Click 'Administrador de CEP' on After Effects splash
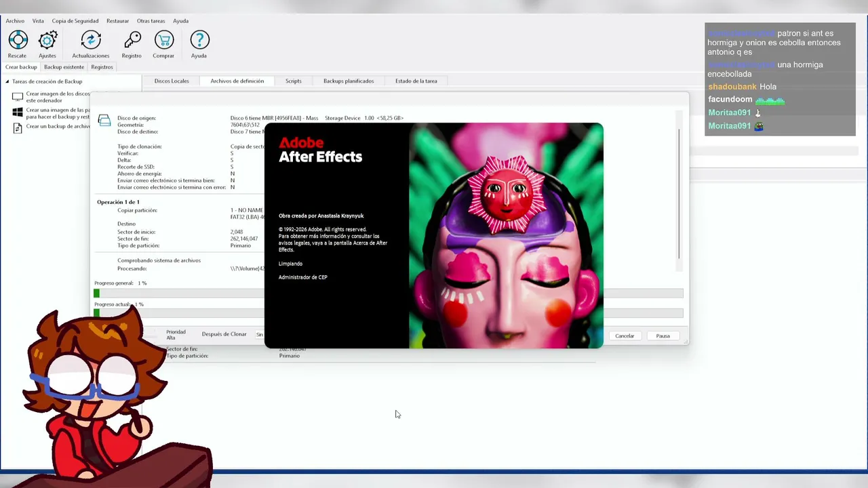868x488 pixels. click(302, 277)
